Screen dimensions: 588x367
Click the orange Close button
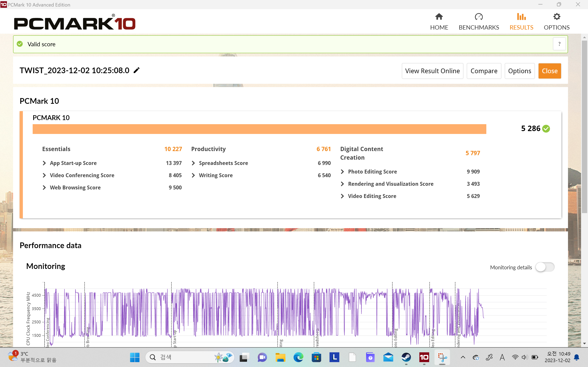550,71
